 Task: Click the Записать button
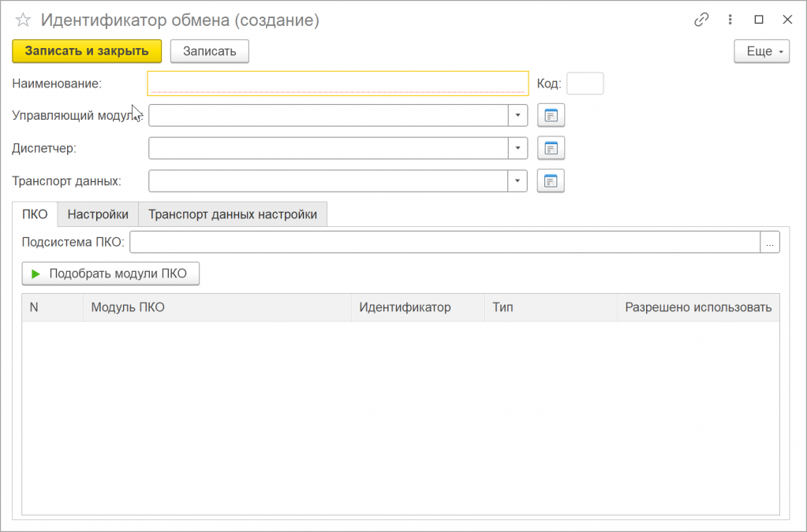(210, 51)
